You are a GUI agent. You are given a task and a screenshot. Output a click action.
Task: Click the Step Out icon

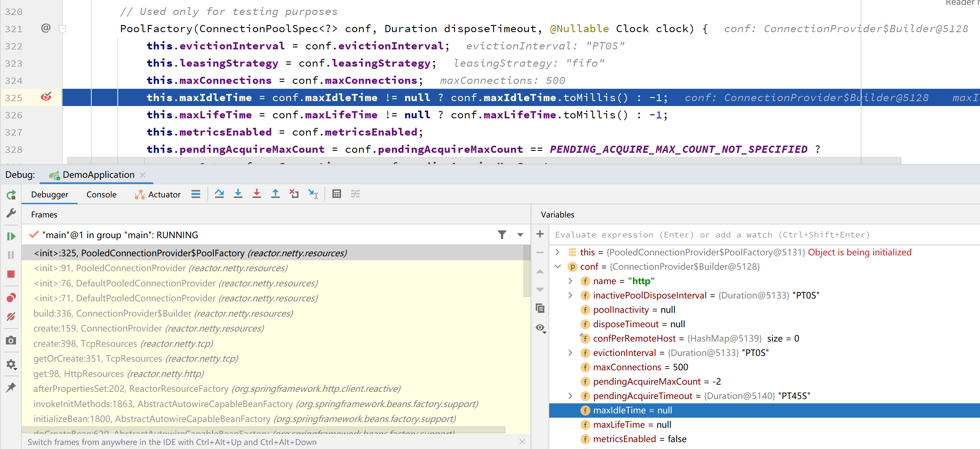275,194
